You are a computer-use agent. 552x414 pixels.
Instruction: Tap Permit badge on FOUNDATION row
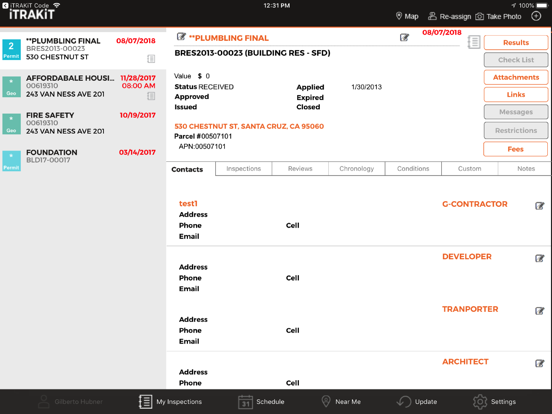pyautogui.click(x=11, y=161)
